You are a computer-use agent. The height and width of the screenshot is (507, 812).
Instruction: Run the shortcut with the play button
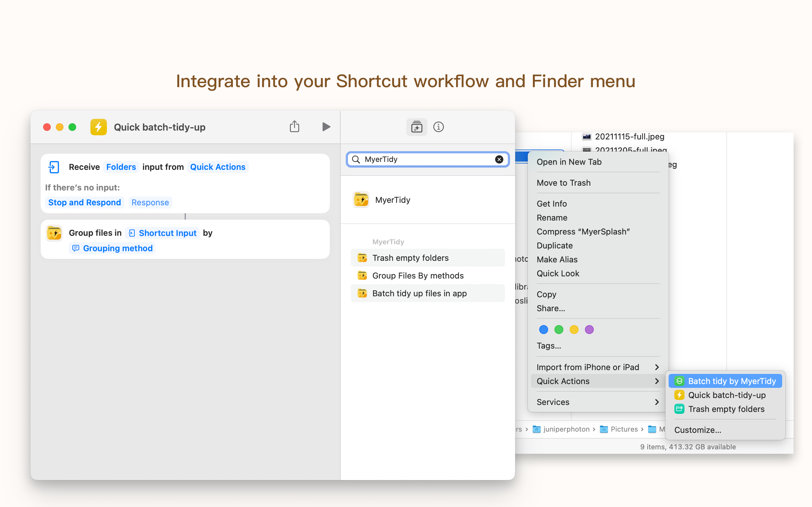(326, 127)
